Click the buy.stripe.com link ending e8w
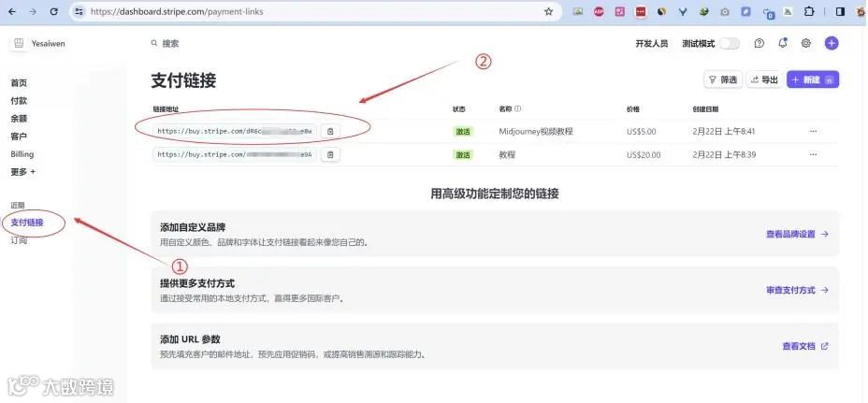Image resolution: width=868 pixels, height=403 pixels. pos(235,131)
